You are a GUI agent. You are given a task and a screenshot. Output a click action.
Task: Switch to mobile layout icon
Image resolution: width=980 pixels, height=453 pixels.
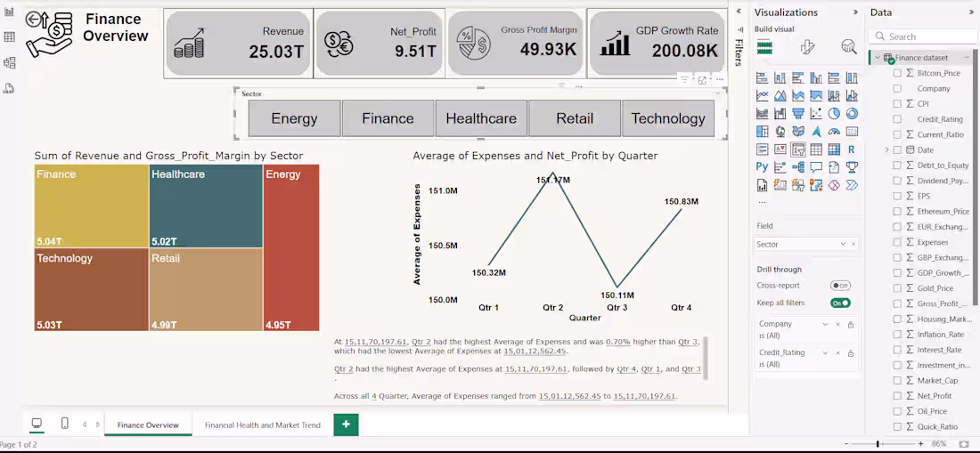(64, 424)
